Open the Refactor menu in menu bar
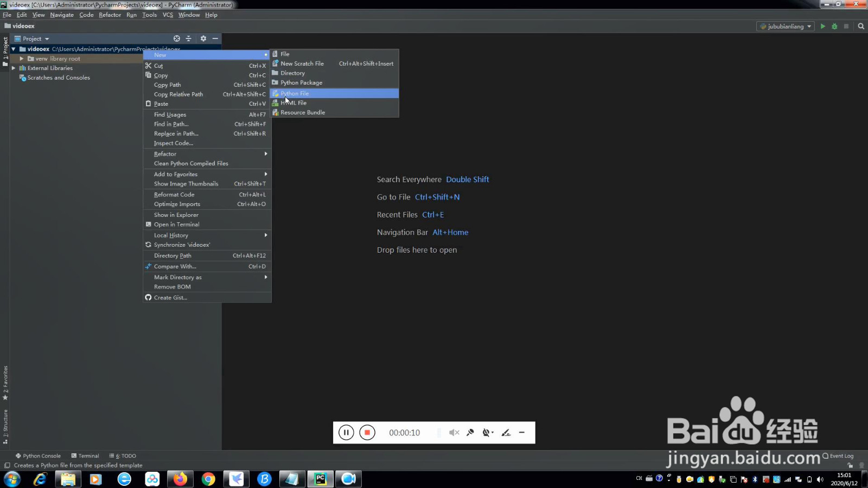Screen dimensions: 868x488 [x=110, y=15]
